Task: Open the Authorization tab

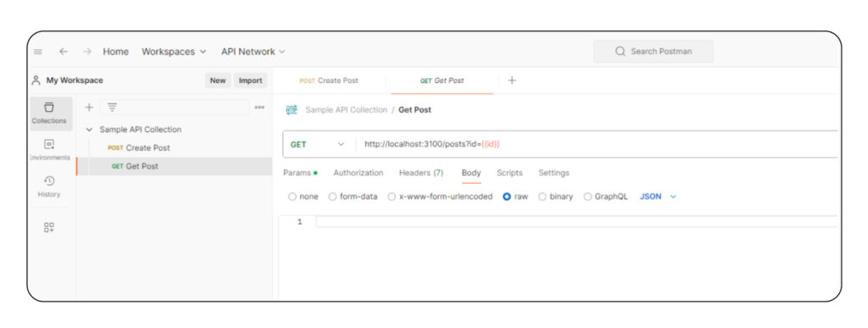Action: tap(359, 173)
